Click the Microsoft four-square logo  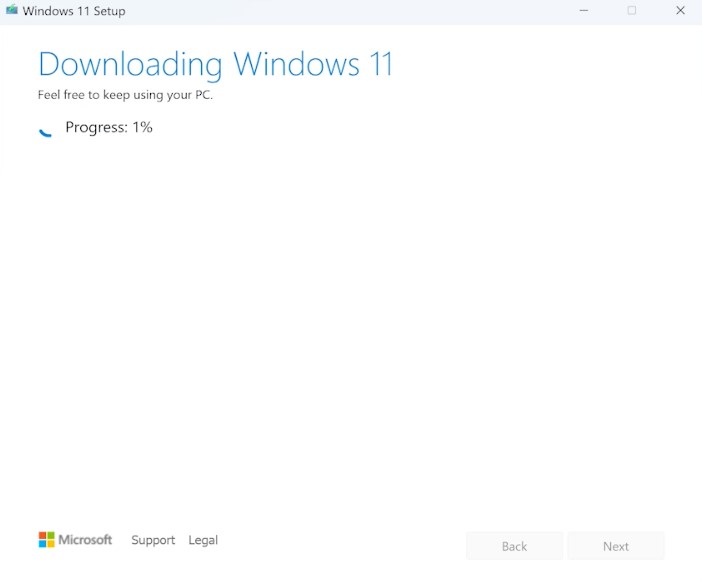pos(47,540)
